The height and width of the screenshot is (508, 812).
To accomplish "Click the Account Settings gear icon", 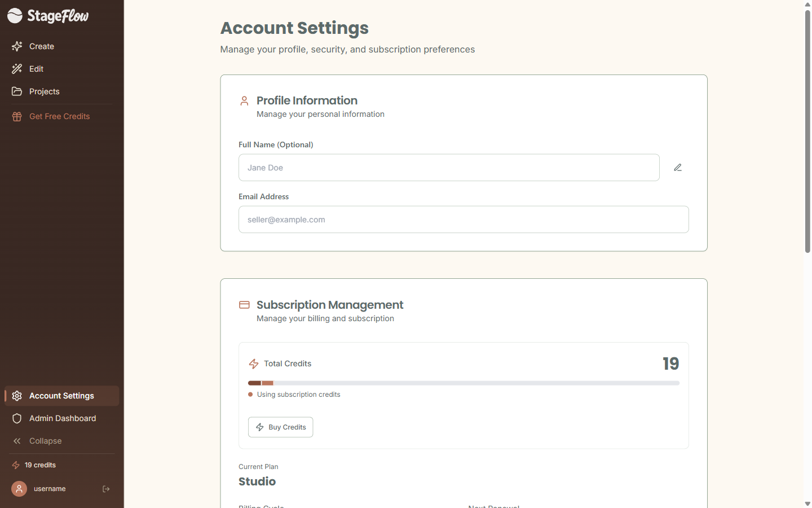I will tap(17, 396).
